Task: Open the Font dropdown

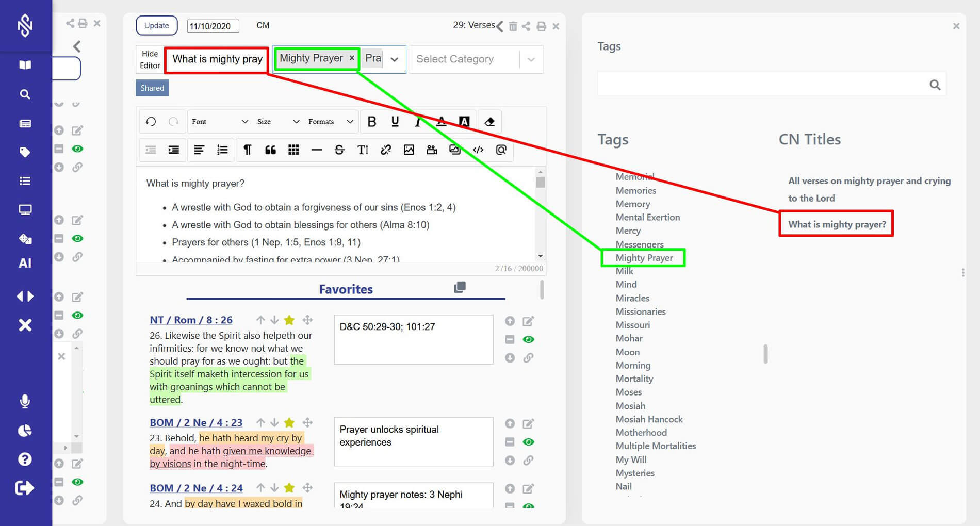Action: (219, 122)
